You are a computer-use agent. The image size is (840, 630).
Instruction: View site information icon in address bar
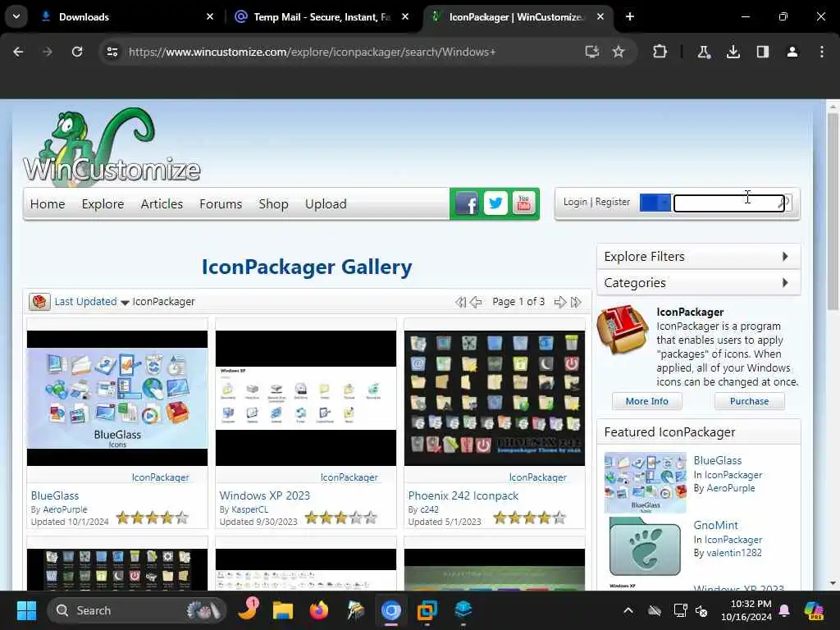click(112, 52)
